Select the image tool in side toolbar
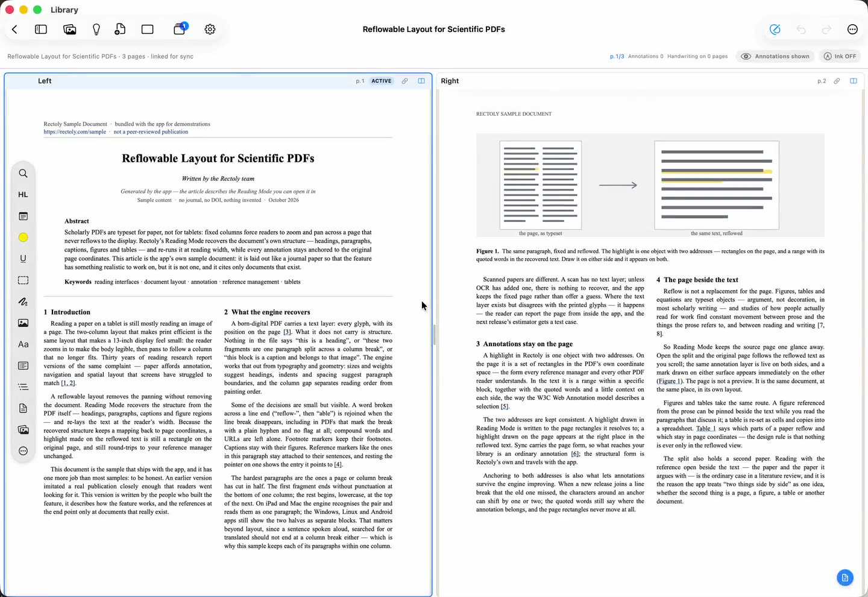The image size is (868, 597). tap(23, 323)
